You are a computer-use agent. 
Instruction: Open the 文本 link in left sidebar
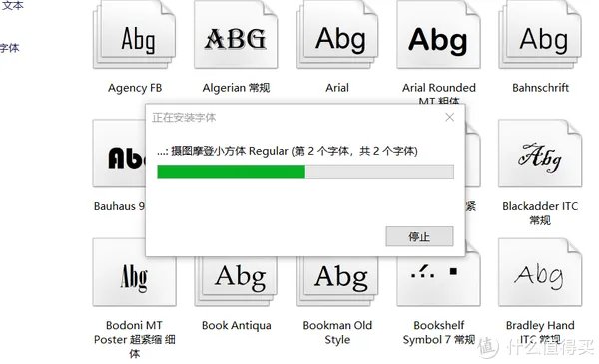tap(13, 5)
